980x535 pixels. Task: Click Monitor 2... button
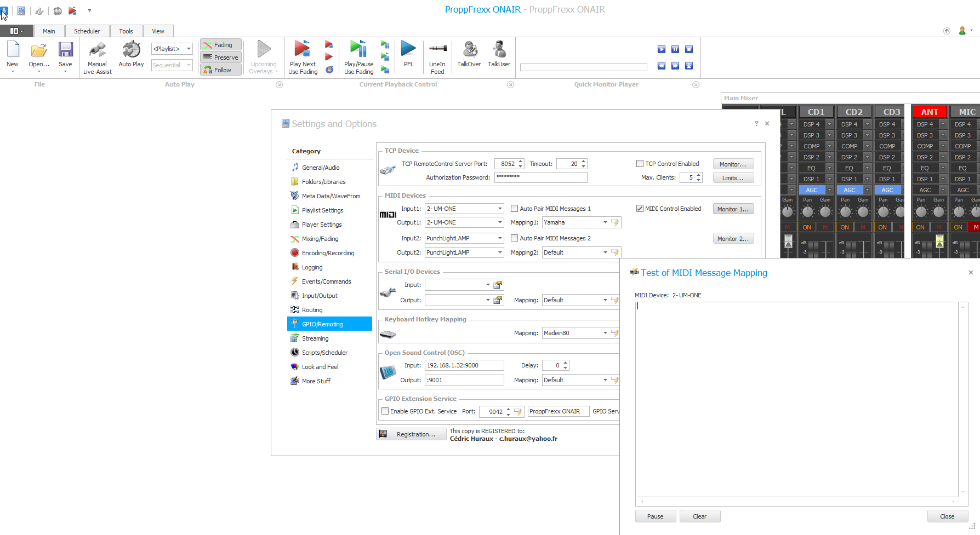733,239
